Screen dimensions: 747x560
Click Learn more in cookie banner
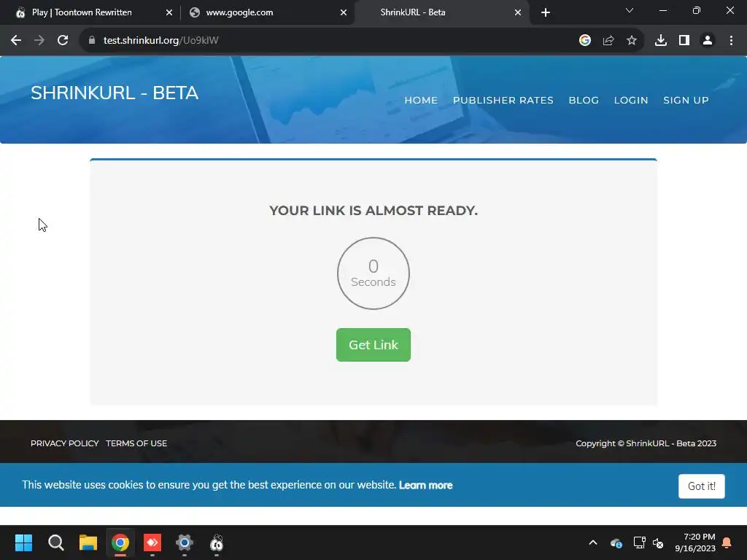click(x=426, y=485)
